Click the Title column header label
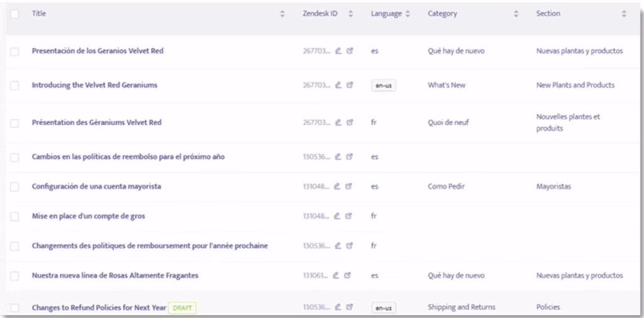 point(39,14)
